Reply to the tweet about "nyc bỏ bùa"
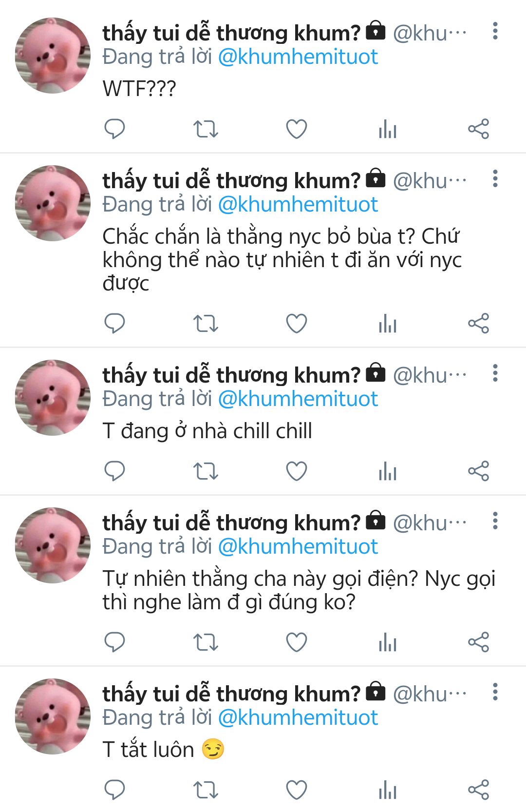This screenshot has width=526, height=812. pos(115,324)
